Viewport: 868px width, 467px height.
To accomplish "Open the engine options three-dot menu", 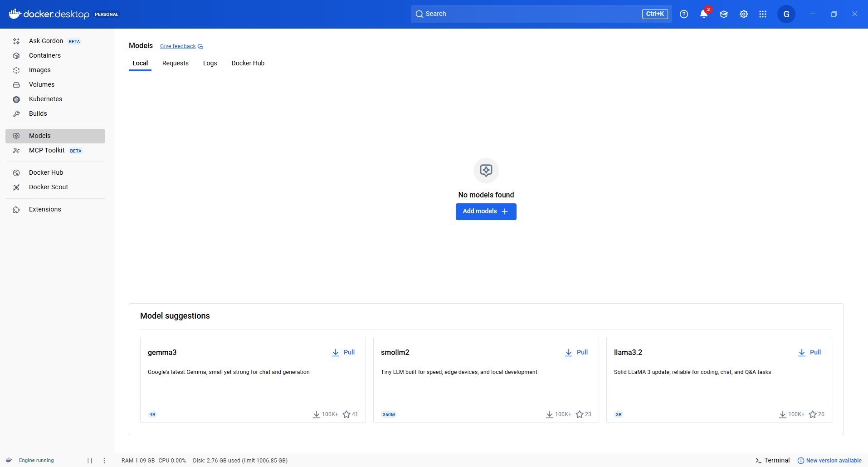I will [x=104, y=461].
